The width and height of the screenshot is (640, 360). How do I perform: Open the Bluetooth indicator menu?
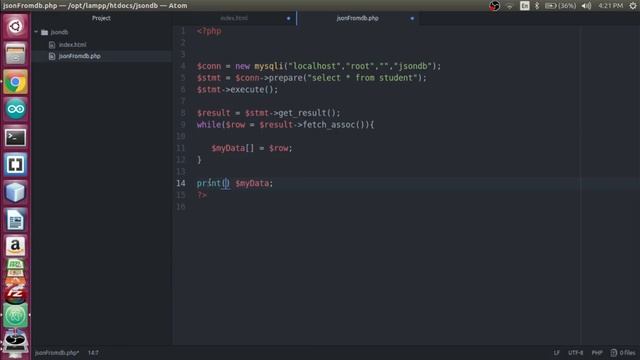pos(537,6)
